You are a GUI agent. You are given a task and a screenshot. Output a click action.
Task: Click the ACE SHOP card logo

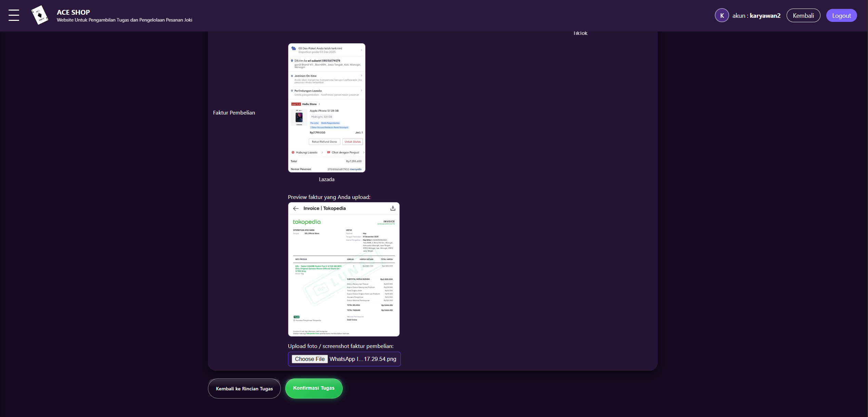pos(40,15)
